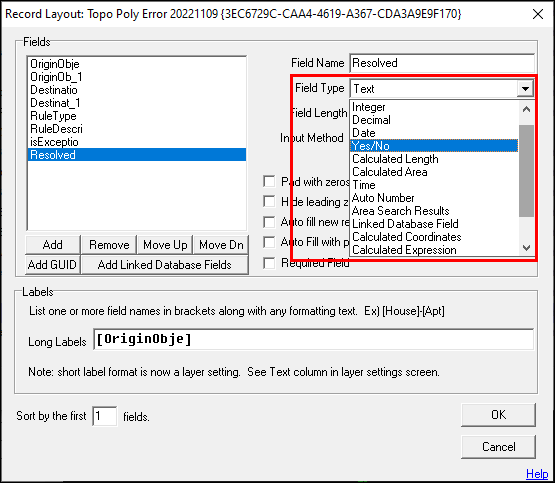Toggle Required Field checkbox
This screenshot has height=483, width=555.
click(x=269, y=263)
